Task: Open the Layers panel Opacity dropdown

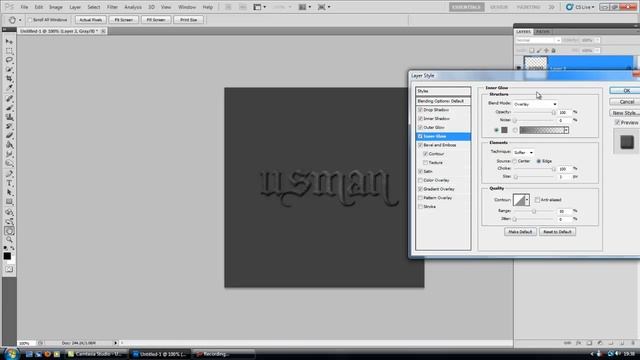Action: [x=598, y=40]
